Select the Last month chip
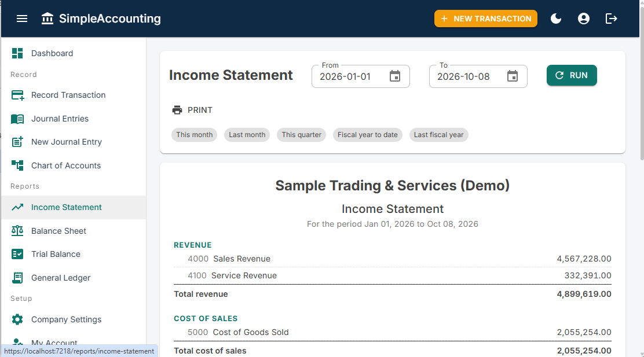644x357 pixels. [247, 135]
